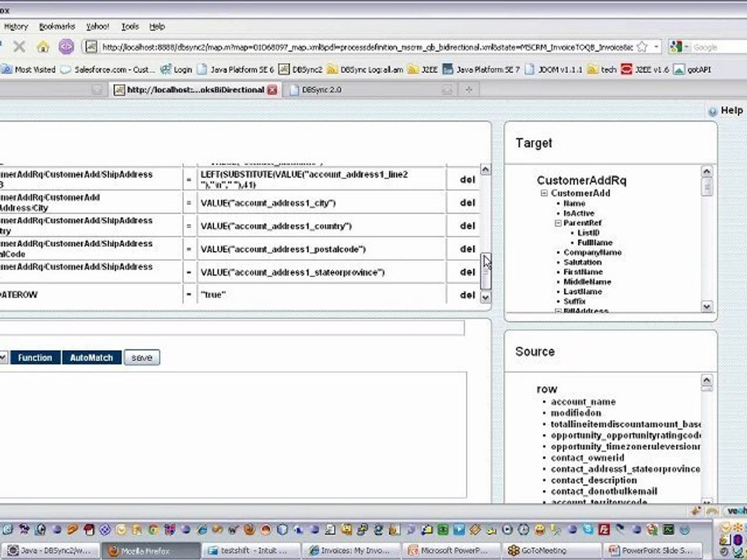Open Java Platform SE 7 bookmark
747x560 pixels.
point(481,69)
